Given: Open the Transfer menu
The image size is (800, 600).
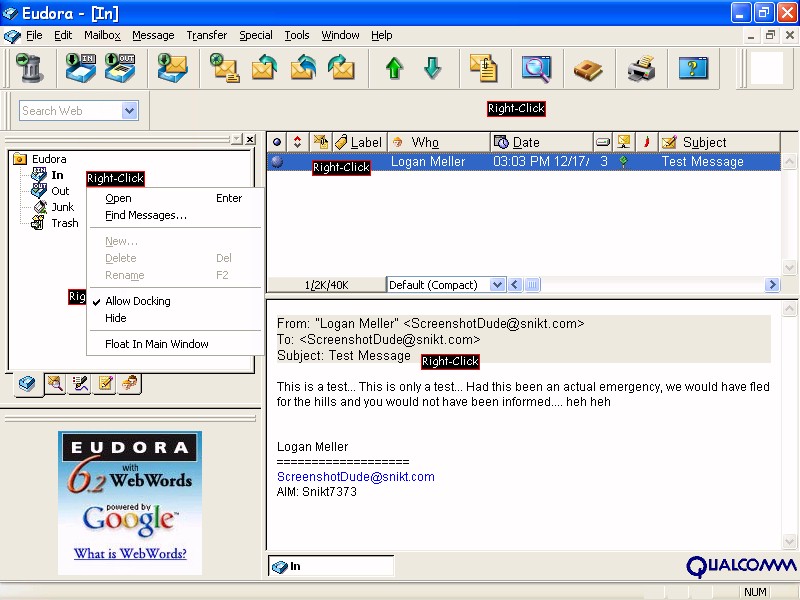Looking at the screenshot, I should [x=207, y=35].
